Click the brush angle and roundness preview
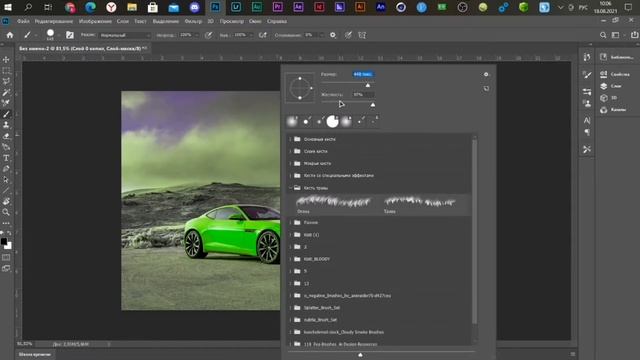 coord(300,88)
